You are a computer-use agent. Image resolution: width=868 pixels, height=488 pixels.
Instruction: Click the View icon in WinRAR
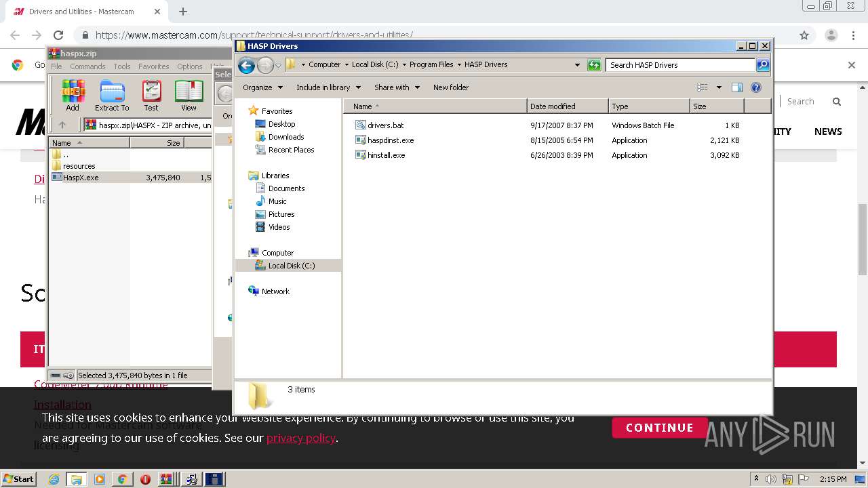click(x=189, y=95)
